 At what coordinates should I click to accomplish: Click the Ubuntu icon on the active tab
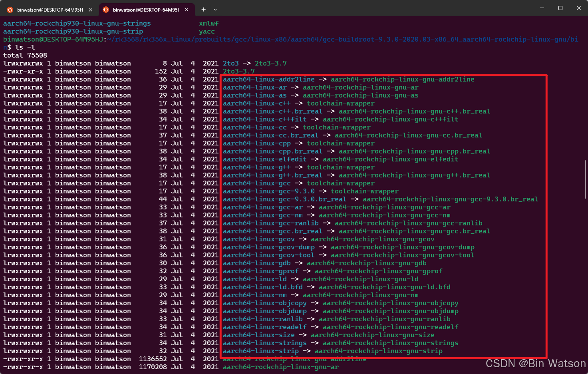pyautogui.click(x=105, y=9)
